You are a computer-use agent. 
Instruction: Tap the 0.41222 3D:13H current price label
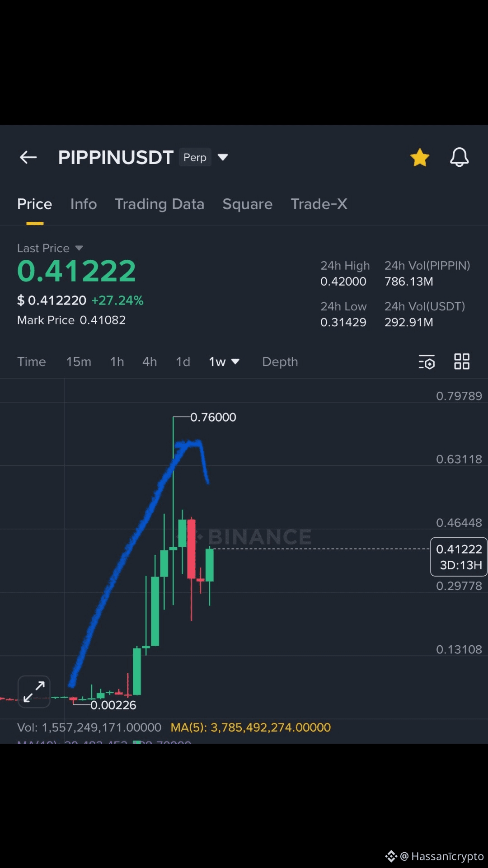point(459,557)
